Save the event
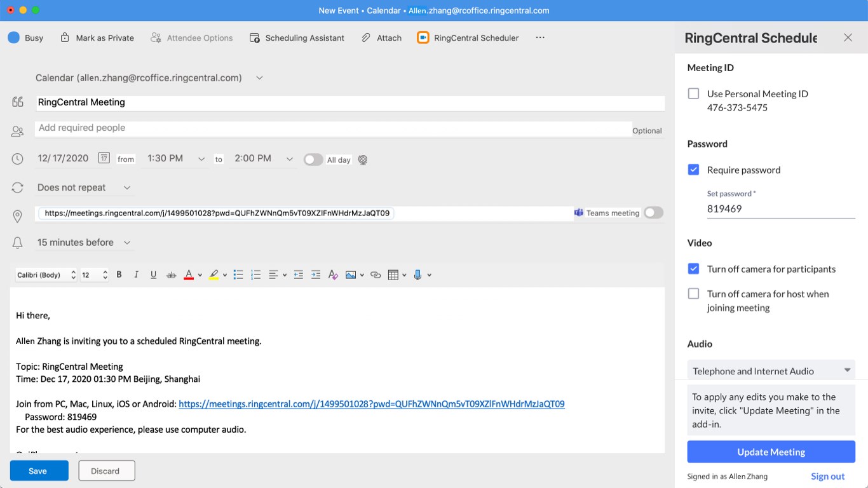Screen dimensions: 868x488 (x=38, y=471)
